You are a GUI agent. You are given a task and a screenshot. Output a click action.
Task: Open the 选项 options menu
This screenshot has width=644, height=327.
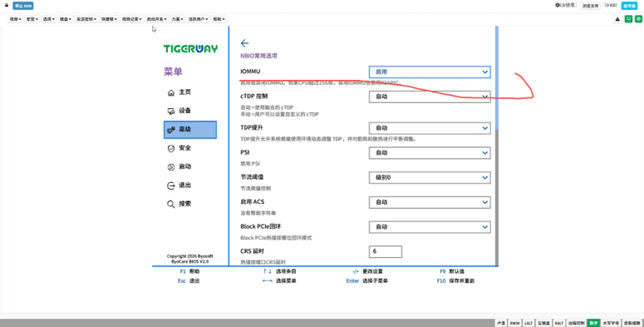click(x=48, y=19)
